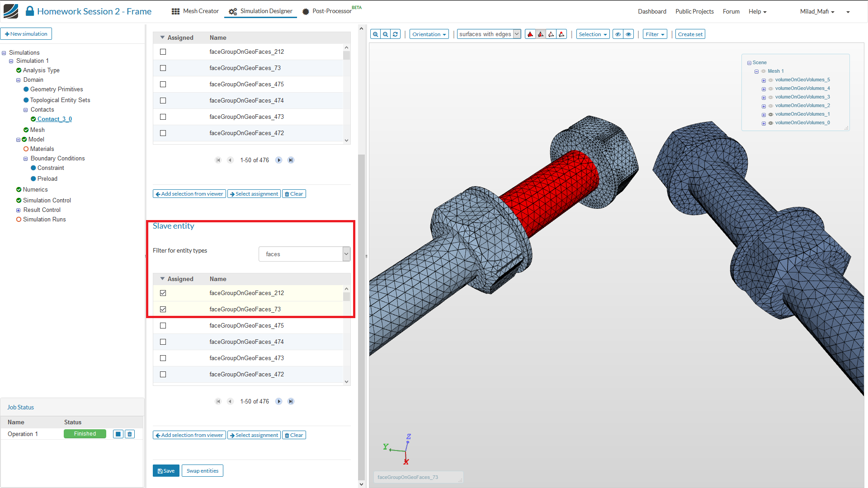868x488 pixels.
Task: Open the Orientation dropdown
Action: (x=429, y=34)
